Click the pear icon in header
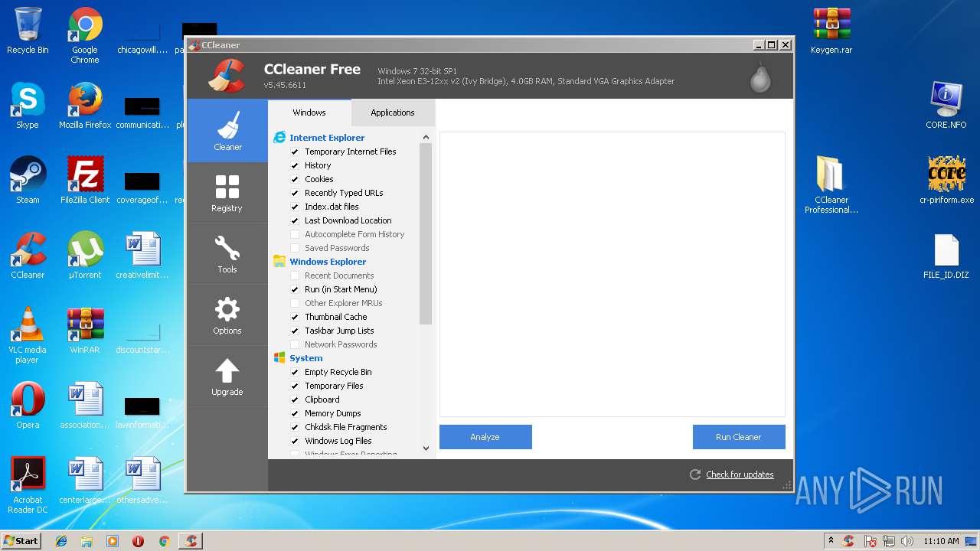This screenshot has height=551, width=980. tap(760, 77)
